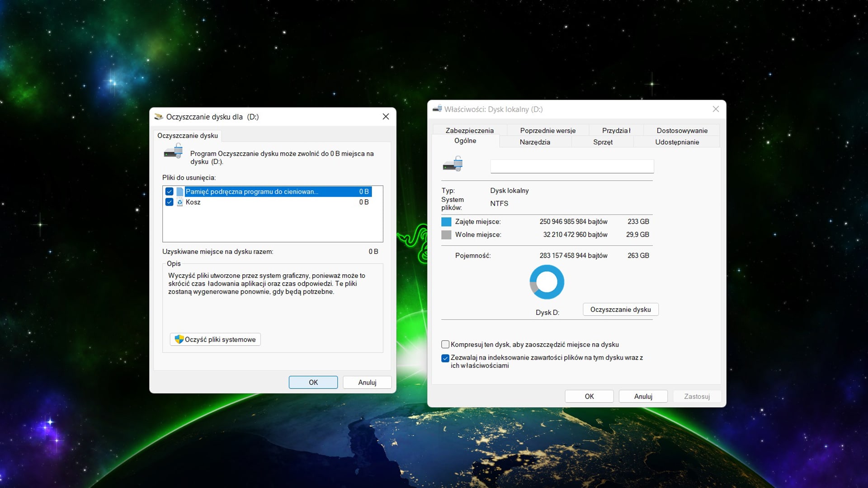Viewport: 868px width, 488px height.
Task: Click the 'Pliki do usunięcia' label
Action: tap(189, 178)
